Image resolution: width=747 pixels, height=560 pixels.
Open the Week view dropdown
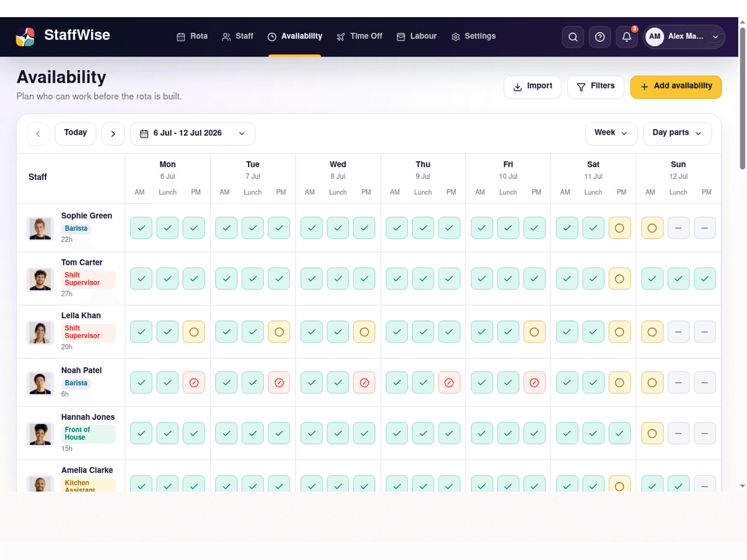tap(611, 134)
